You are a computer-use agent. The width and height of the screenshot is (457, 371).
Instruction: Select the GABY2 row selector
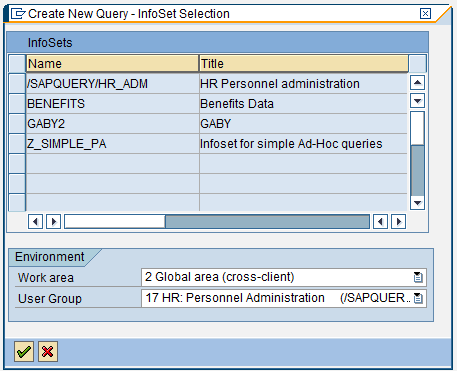pyautogui.click(x=17, y=123)
